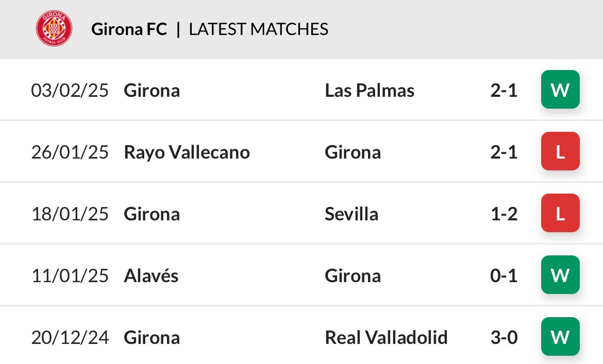The image size is (603, 364).
Task: Select the 03/02/25 match date
Action: tap(70, 91)
